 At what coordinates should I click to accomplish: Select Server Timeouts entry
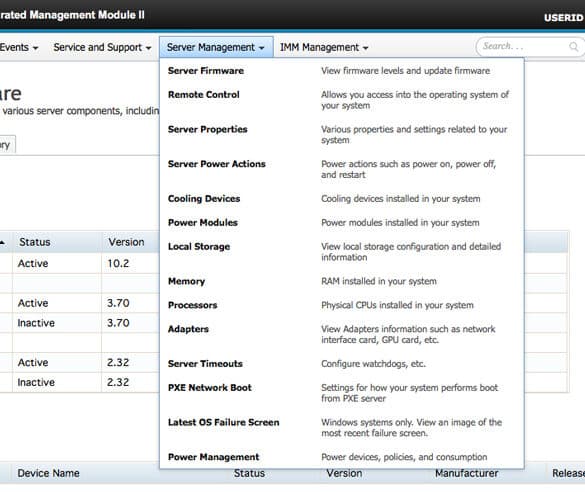[205, 363]
